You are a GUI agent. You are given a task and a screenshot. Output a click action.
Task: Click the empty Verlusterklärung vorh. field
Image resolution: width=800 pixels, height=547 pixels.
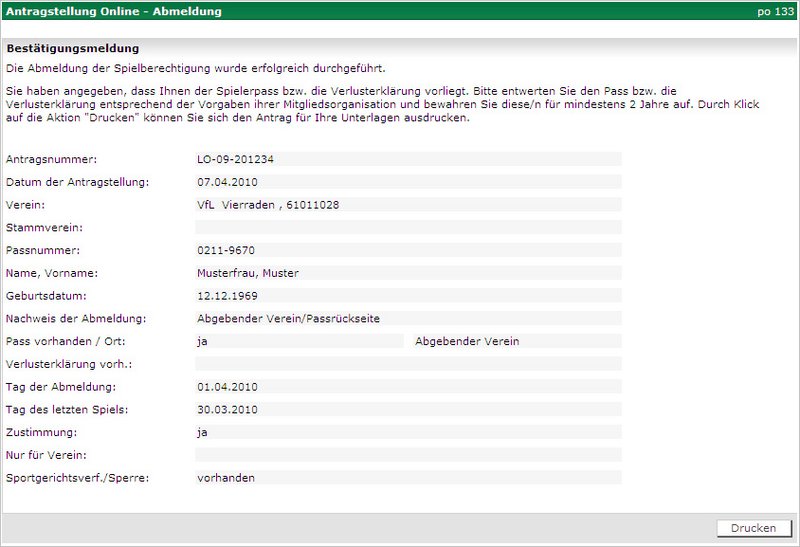[x=408, y=364]
